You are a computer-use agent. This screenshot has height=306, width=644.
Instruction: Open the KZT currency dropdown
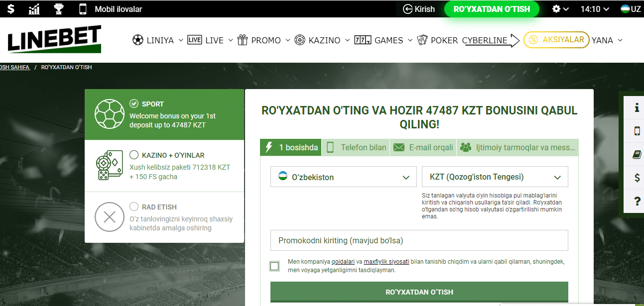coord(495,177)
